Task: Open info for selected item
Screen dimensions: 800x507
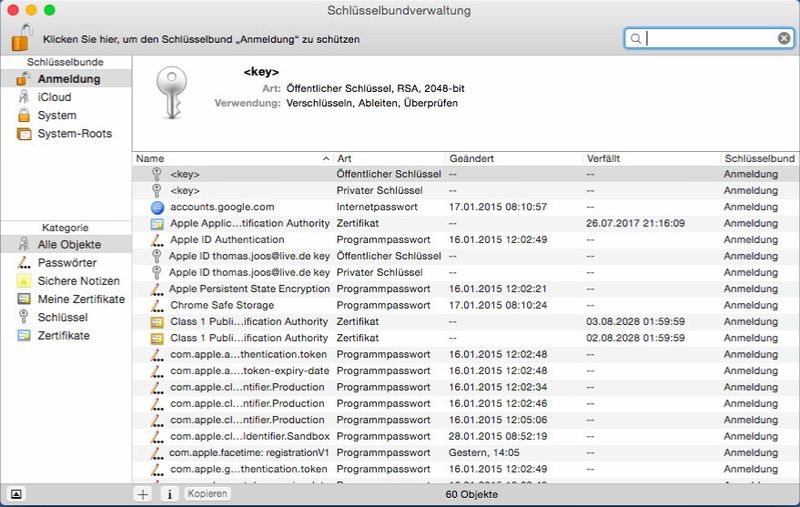Action: click(169, 494)
